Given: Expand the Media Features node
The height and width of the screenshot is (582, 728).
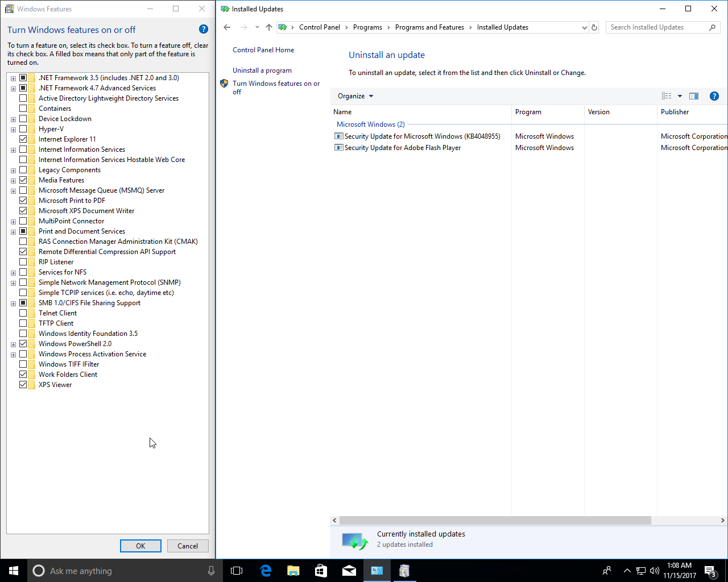Looking at the screenshot, I should [13, 180].
